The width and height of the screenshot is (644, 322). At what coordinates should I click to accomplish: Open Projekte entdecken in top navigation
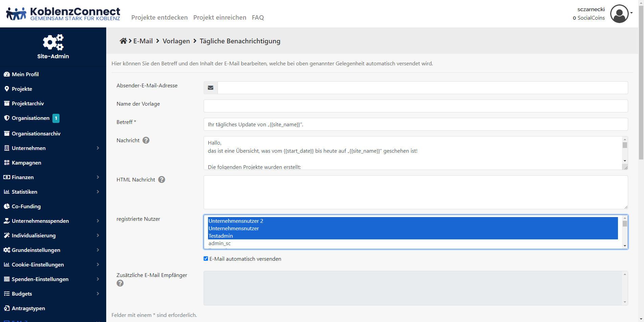coord(159,17)
